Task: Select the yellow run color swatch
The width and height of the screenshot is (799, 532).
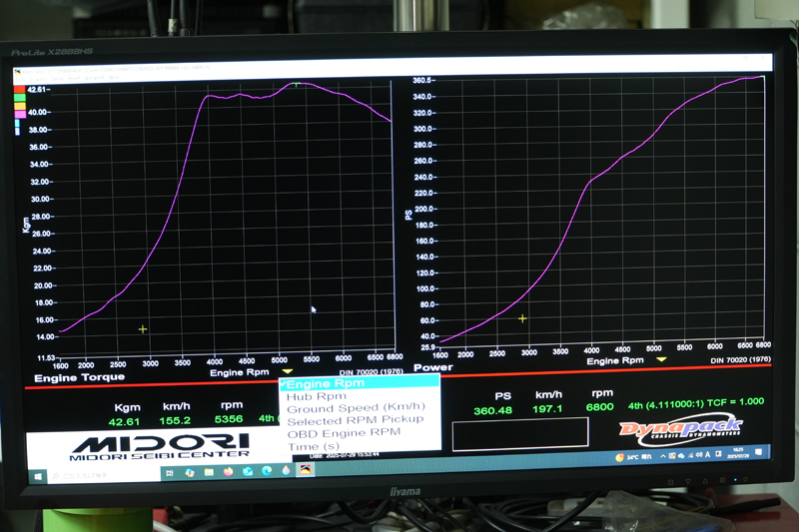Action: point(19,106)
